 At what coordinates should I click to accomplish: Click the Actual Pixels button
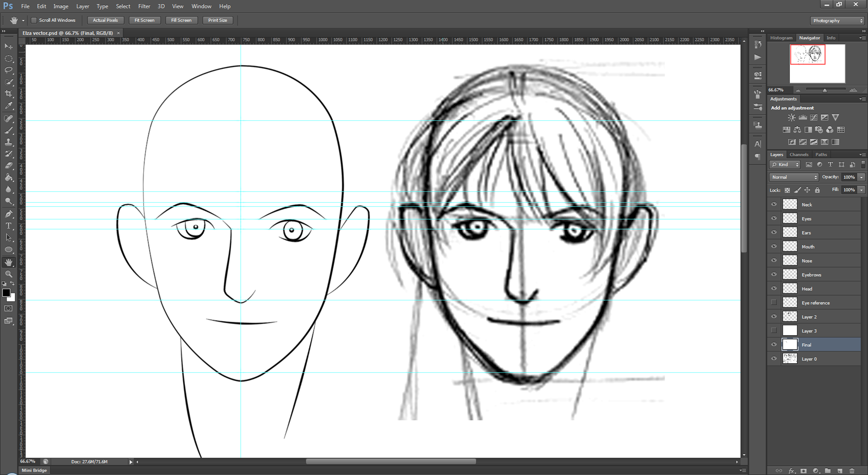pos(106,20)
